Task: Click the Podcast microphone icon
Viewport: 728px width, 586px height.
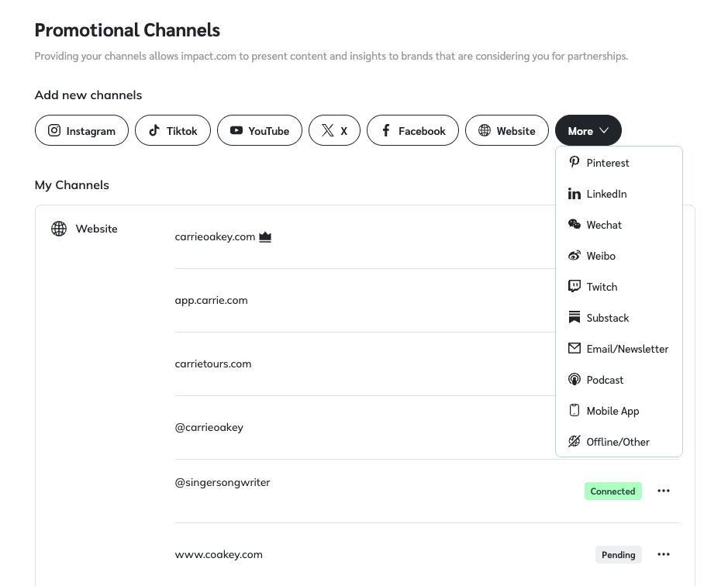Action: (x=574, y=380)
